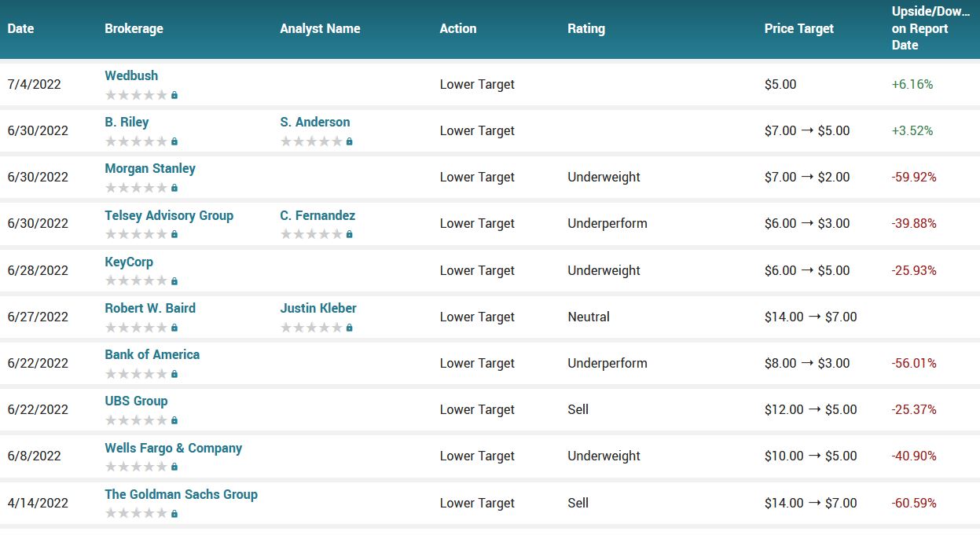Click the star rating under The Goldman Sachs Group
Viewport: 980px width, 535px height.
pyautogui.click(x=136, y=514)
